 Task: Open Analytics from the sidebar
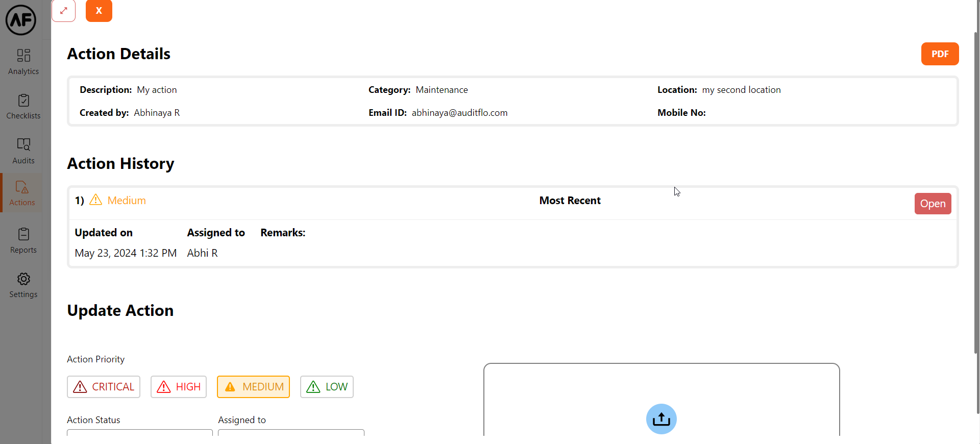tap(23, 62)
